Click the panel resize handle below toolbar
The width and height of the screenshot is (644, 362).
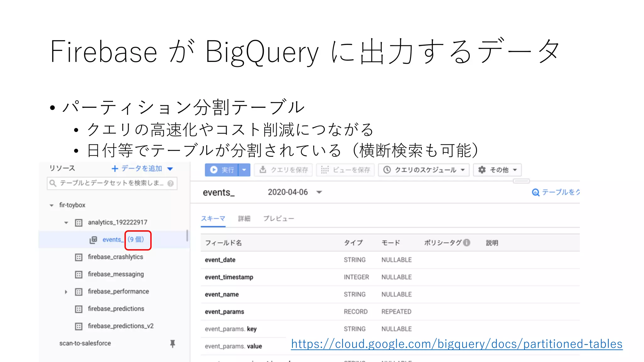coord(521,181)
